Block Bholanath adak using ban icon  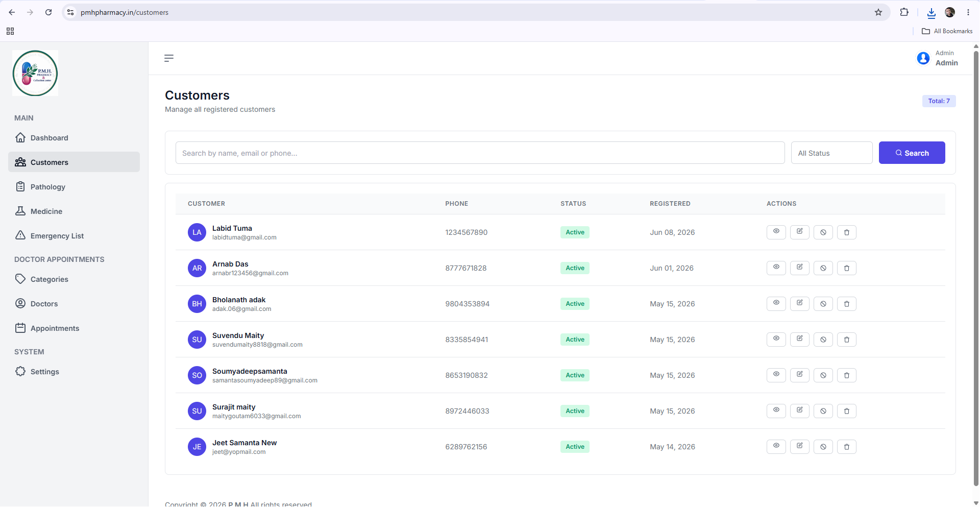pos(823,304)
